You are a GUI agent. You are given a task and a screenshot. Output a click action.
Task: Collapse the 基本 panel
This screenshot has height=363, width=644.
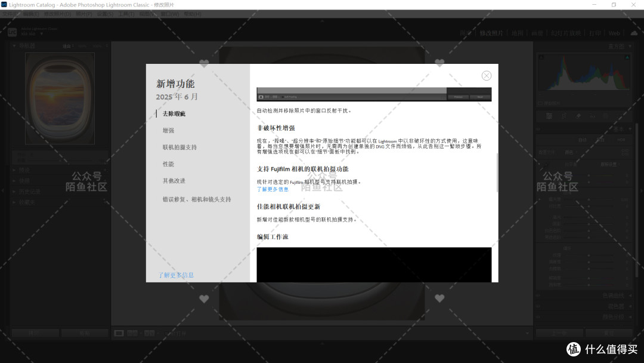click(630, 129)
